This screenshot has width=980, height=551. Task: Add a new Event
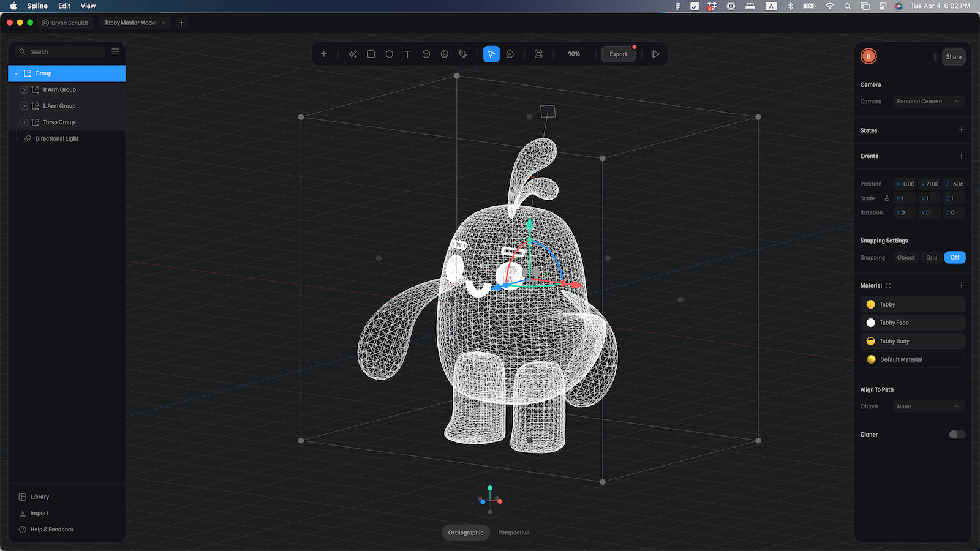point(961,156)
